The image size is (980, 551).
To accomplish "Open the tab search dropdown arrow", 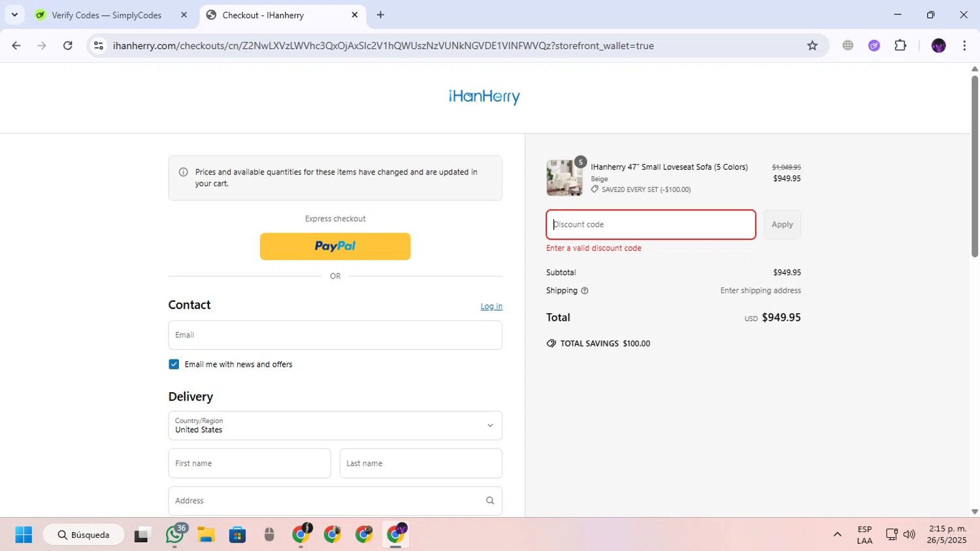I will 14,15.
